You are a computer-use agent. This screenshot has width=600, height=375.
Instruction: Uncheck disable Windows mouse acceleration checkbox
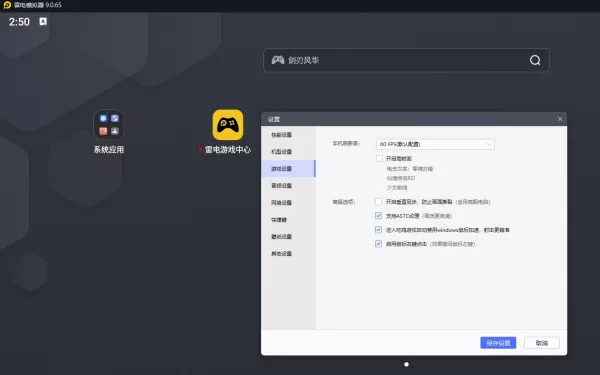tap(378, 230)
